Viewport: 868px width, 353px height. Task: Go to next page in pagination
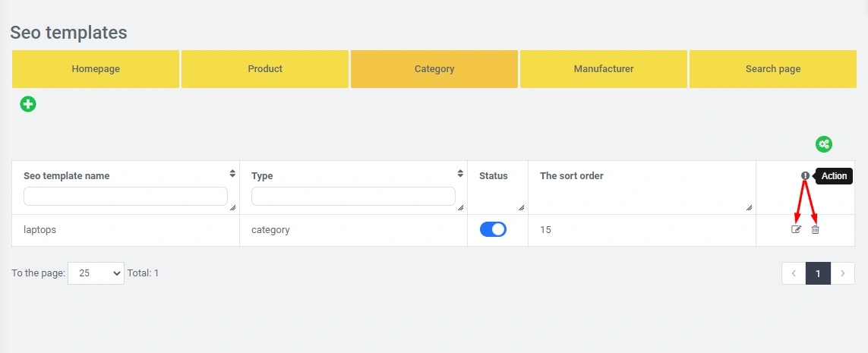843,273
